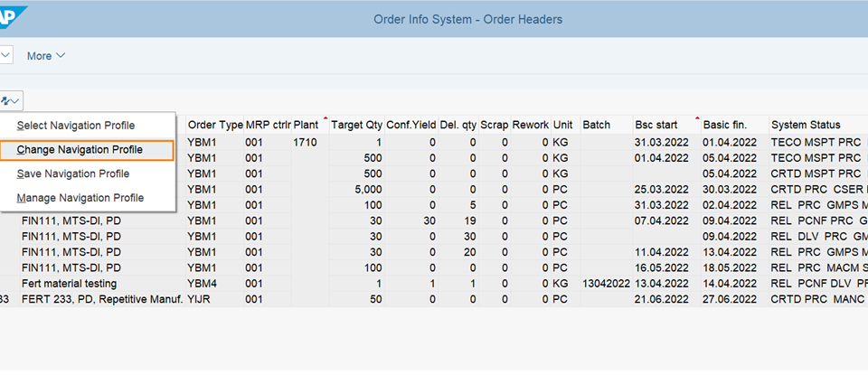Click basic finish date 14.04.2022

pyautogui.click(x=730, y=284)
